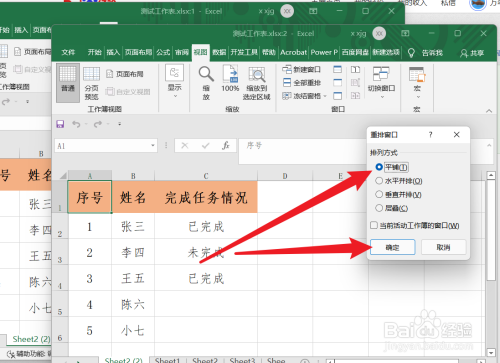
Task: Click the Cancel (取消) button
Action: click(x=443, y=247)
